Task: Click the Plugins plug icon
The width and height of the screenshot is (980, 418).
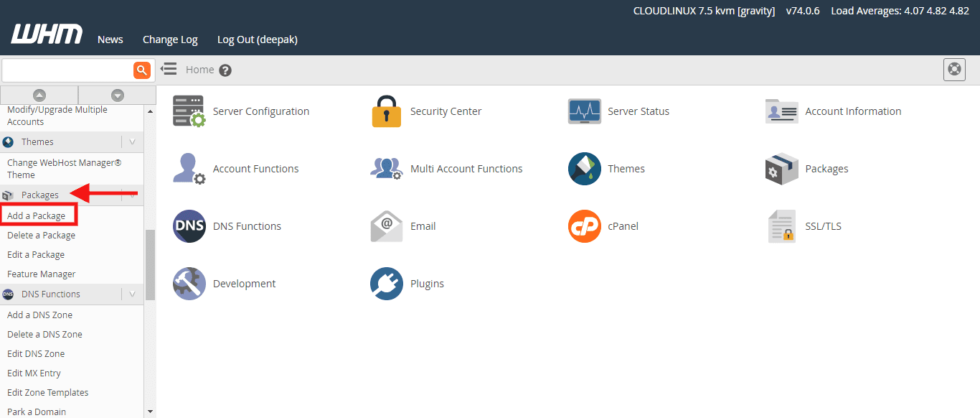Action: [x=387, y=284]
